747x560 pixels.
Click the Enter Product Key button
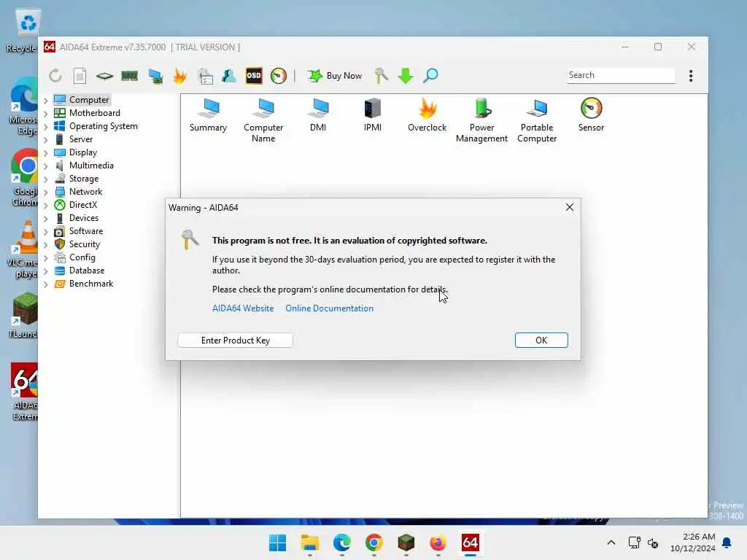click(x=236, y=340)
